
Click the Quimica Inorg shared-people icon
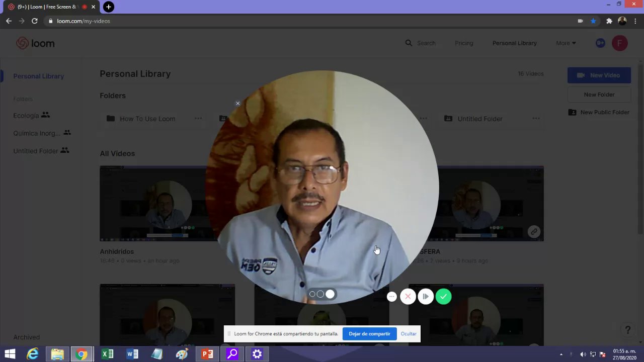67,133
